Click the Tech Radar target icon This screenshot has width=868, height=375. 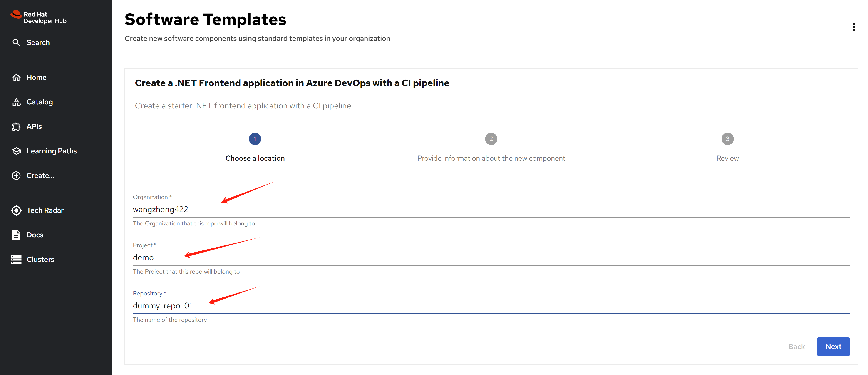[16, 210]
